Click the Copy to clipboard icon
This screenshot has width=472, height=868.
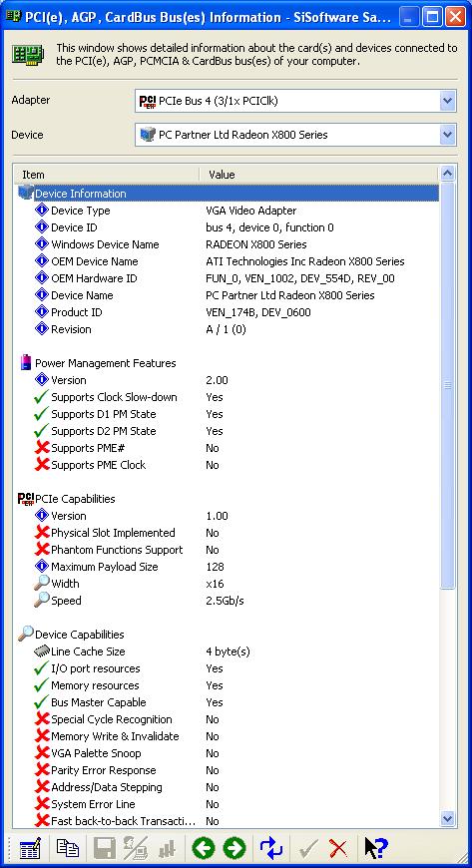point(68,848)
